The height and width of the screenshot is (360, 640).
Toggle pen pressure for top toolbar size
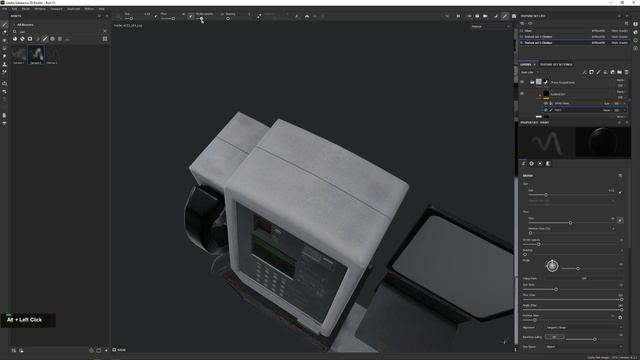pyautogui.click(x=156, y=16)
